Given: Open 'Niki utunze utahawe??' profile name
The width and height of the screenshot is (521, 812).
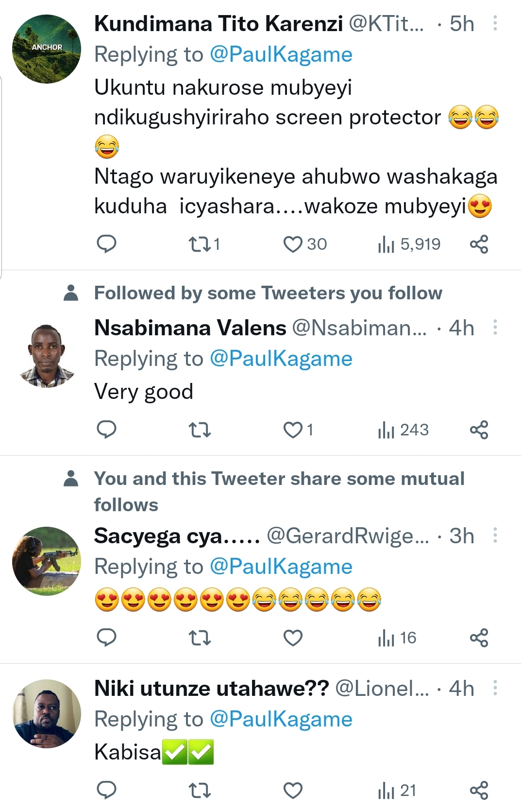Looking at the screenshot, I should 211,689.
